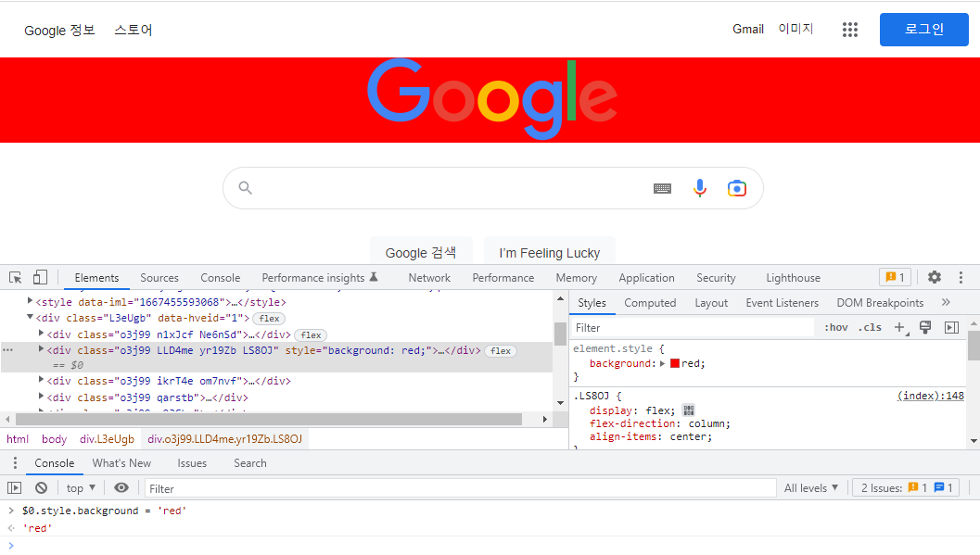Open DevTools settings gear

(x=935, y=277)
